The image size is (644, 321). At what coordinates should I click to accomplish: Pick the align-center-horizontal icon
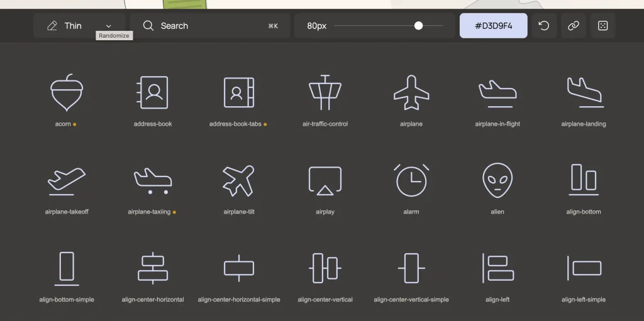click(153, 268)
